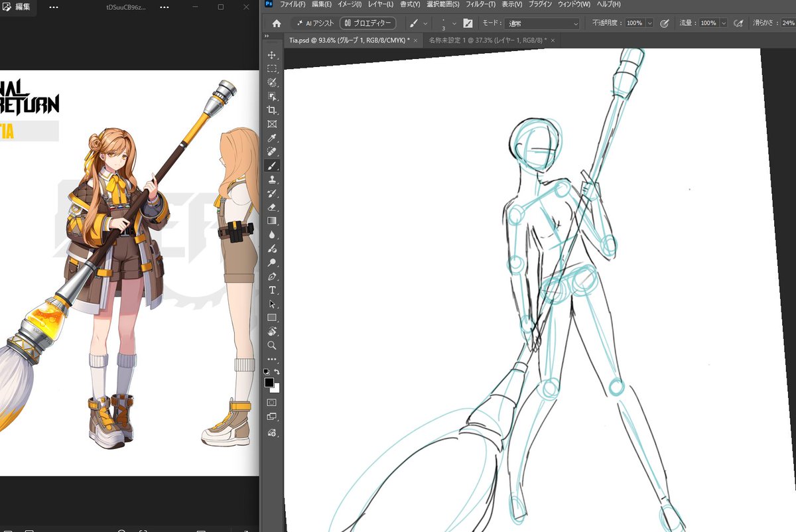The image size is (796, 532).
Task: Select the Eraser tool
Action: [272, 207]
